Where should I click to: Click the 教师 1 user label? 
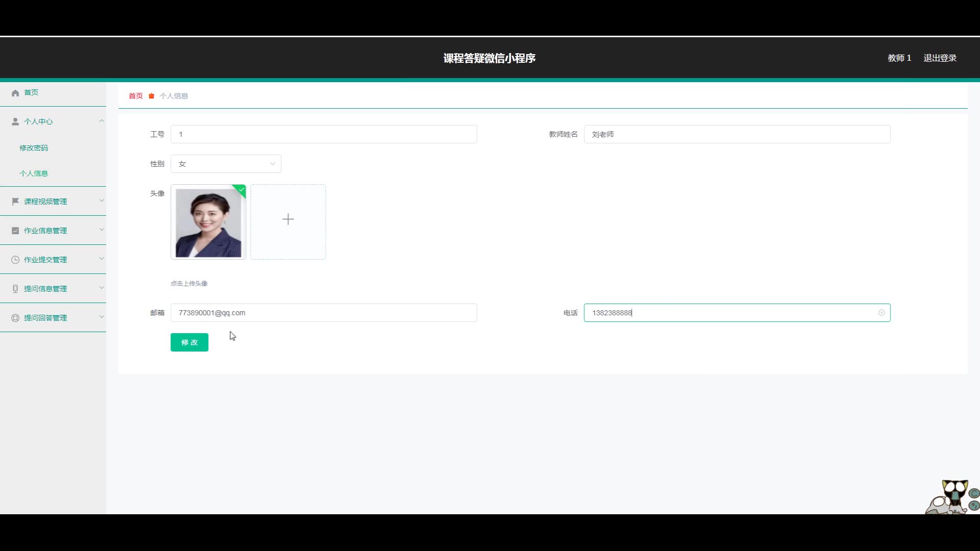[899, 58]
